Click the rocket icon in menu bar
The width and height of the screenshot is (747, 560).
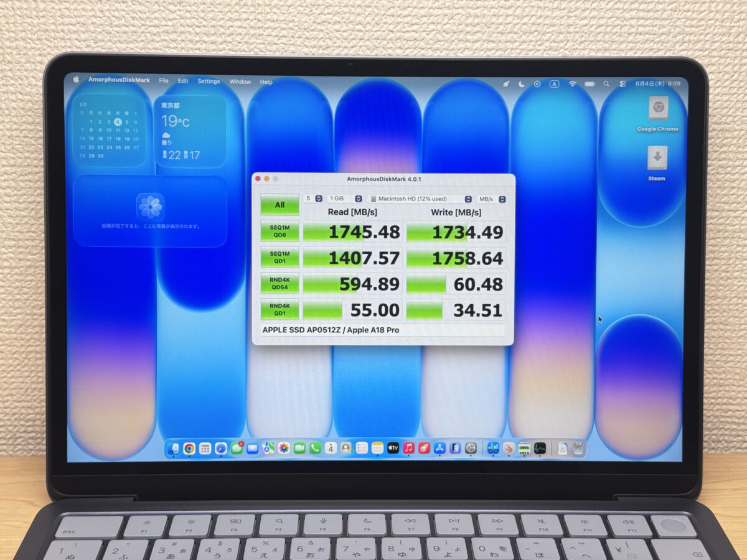click(506, 83)
